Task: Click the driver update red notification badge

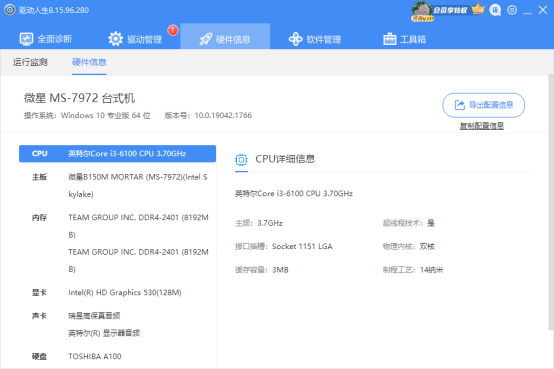Action: [172, 30]
